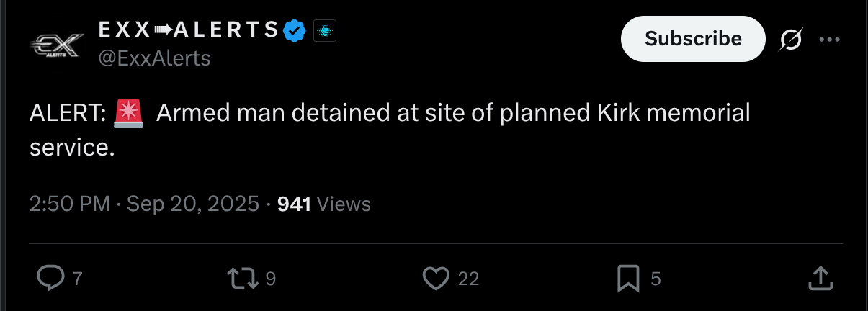Open the three-dot More options menu

tap(830, 40)
